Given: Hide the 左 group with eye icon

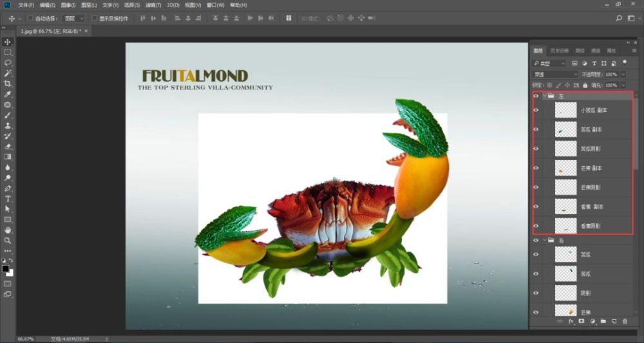Looking at the screenshot, I should (536, 96).
